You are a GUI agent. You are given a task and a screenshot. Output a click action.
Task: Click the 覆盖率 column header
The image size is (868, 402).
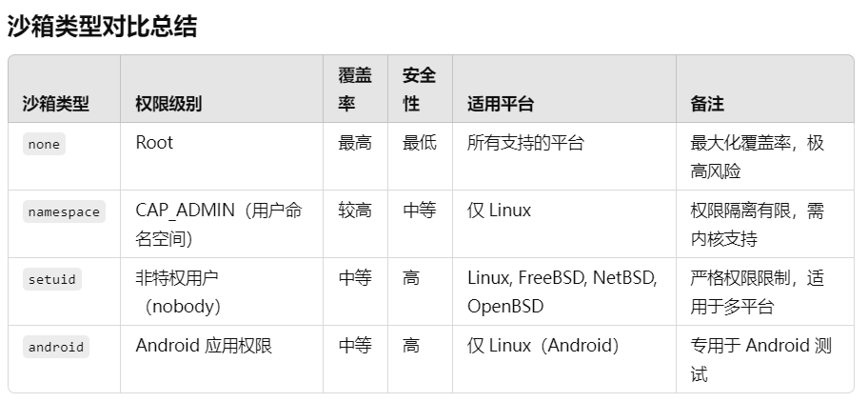[x=355, y=89]
